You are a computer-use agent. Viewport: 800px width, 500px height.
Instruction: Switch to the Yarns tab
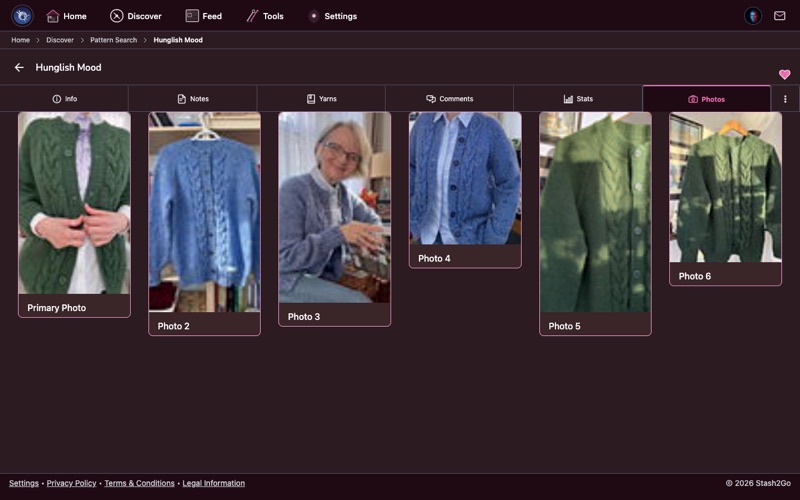coord(321,99)
